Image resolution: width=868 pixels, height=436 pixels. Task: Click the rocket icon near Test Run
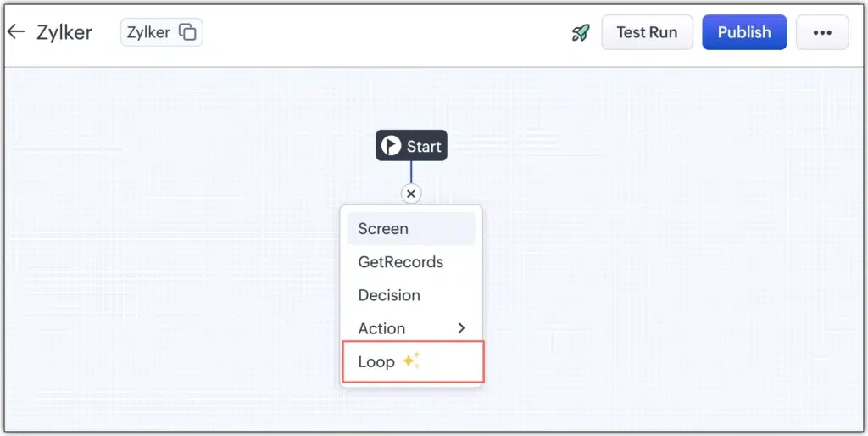pyautogui.click(x=581, y=33)
